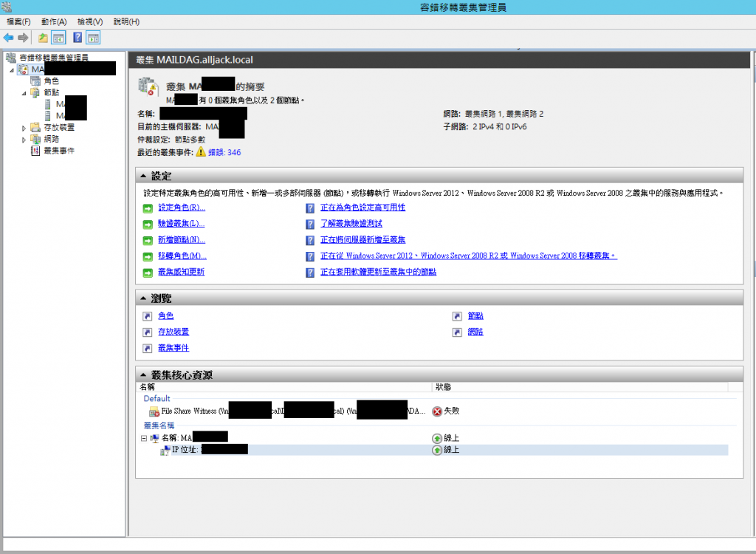Collapse the 節點 tree node
This screenshot has height=554, width=756.
(24, 93)
